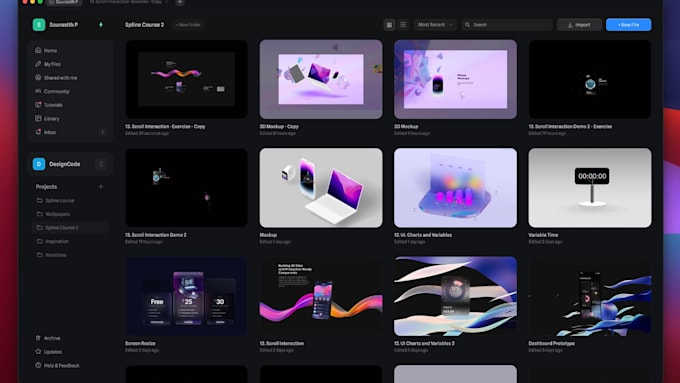
Task: Open 13. Scroll Interaction Demo 2 thumbnail
Action: point(186,187)
